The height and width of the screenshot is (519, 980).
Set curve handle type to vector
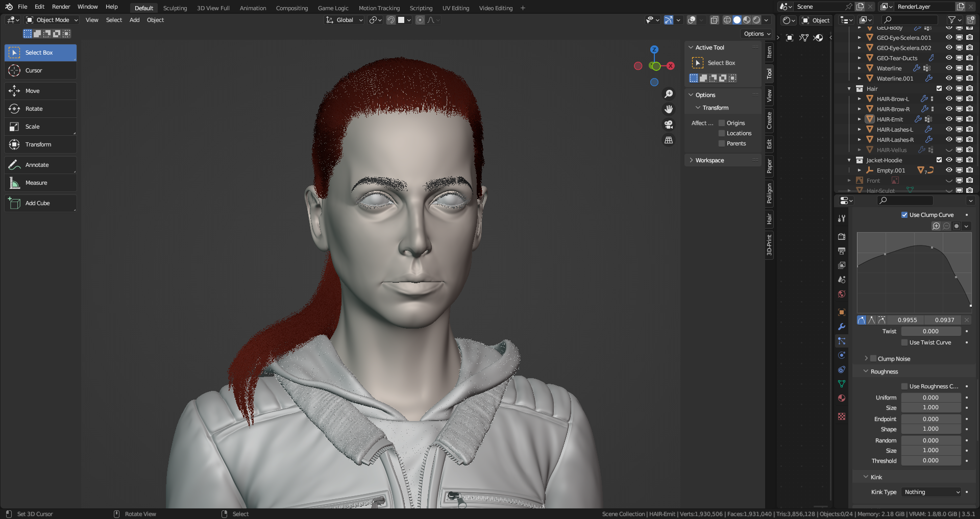872,320
